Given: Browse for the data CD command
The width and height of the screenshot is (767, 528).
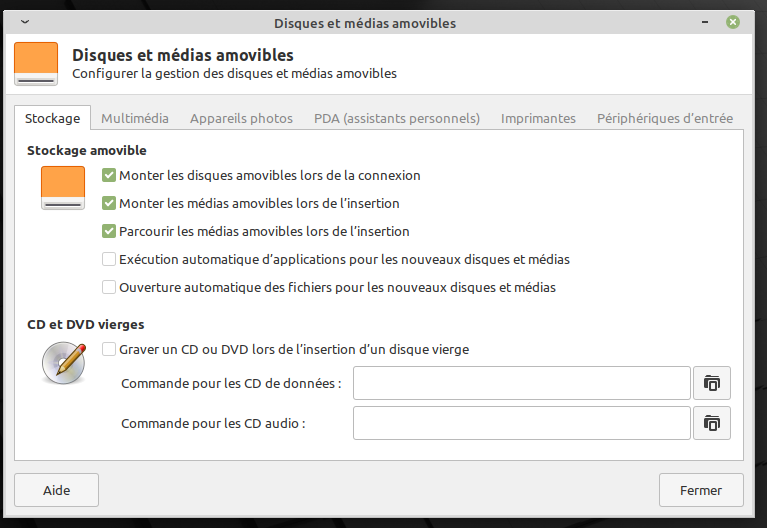Looking at the screenshot, I should pyautogui.click(x=712, y=383).
